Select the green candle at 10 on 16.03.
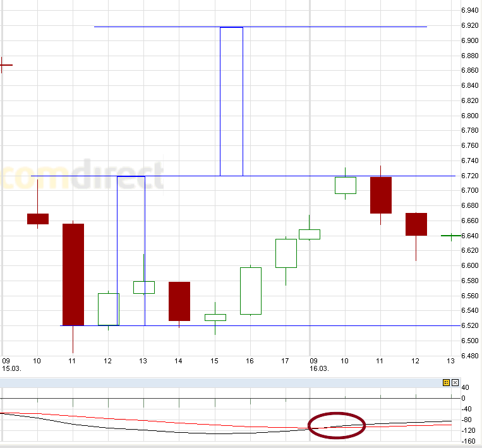Screen dimensions: 482x448 [345, 185]
